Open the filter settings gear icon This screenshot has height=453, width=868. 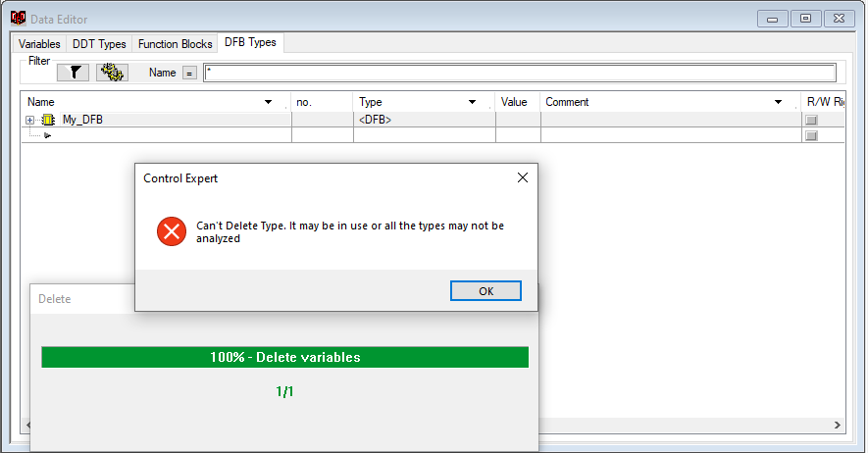tap(113, 73)
